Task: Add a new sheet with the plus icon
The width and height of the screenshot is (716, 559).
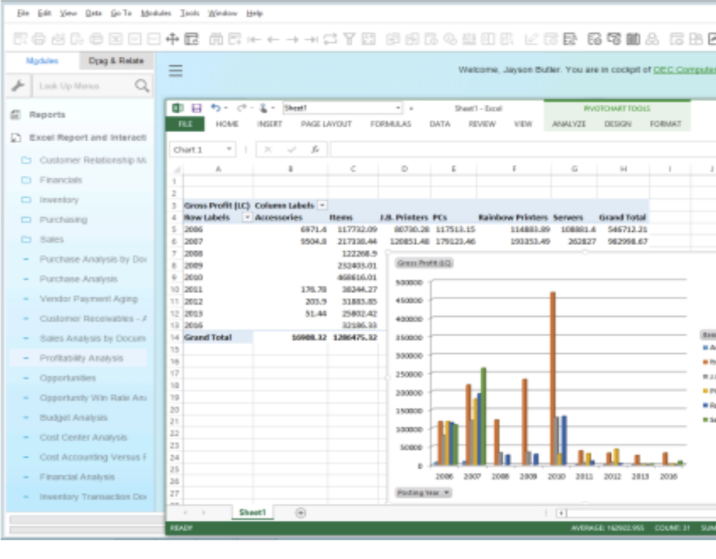Action: (300, 513)
